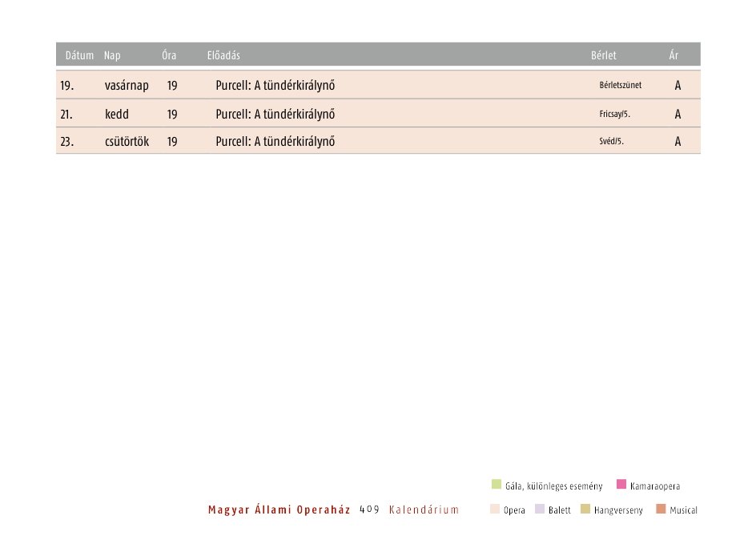
Task: Click the Musical legend label
Action: tap(684, 510)
